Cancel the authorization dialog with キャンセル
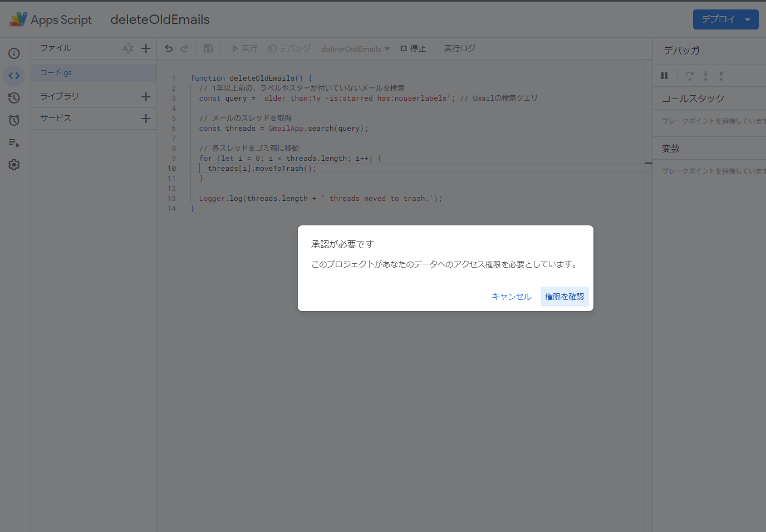The width and height of the screenshot is (766, 532). point(511,296)
